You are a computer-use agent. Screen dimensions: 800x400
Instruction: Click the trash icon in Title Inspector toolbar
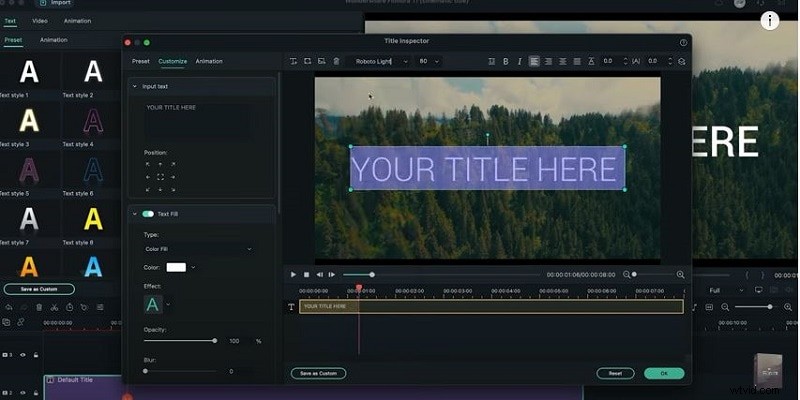coord(336,61)
